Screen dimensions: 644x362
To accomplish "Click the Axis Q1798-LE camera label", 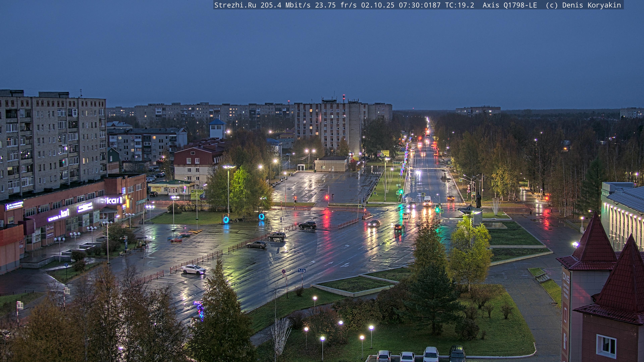I will (x=510, y=5).
